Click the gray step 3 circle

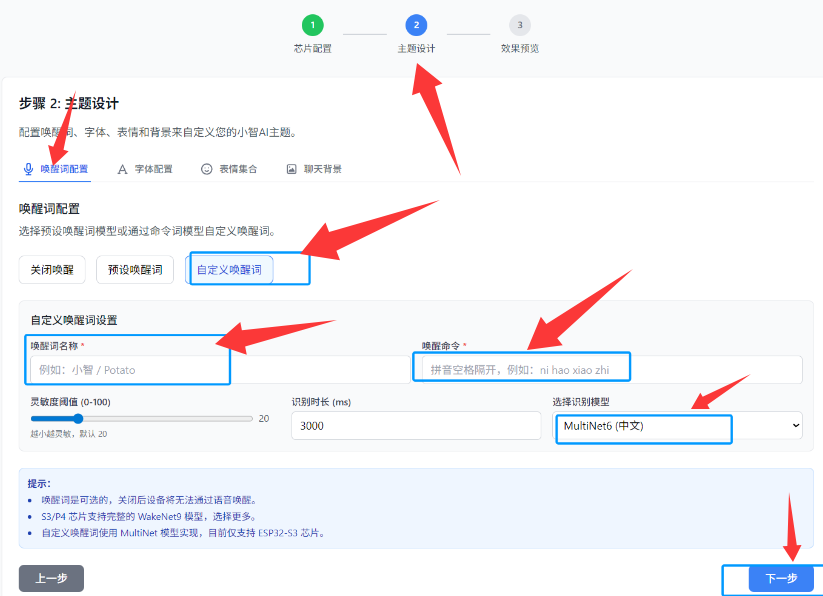[519, 25]
